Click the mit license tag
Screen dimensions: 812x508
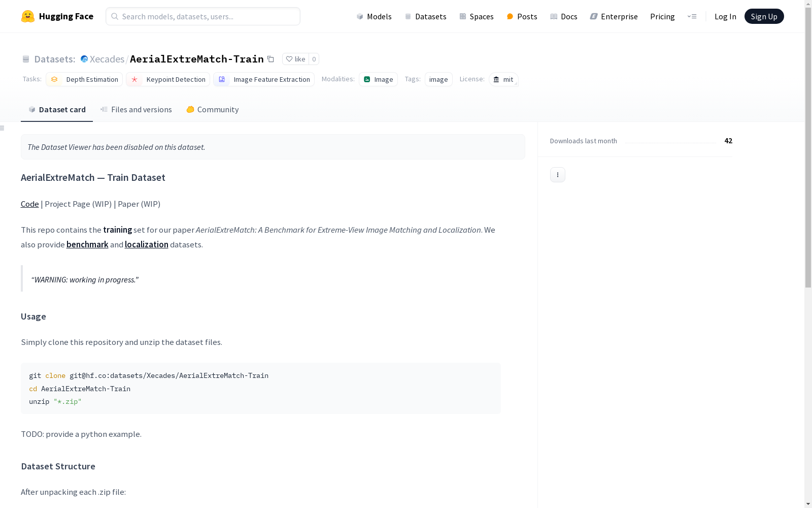[503, 79]
